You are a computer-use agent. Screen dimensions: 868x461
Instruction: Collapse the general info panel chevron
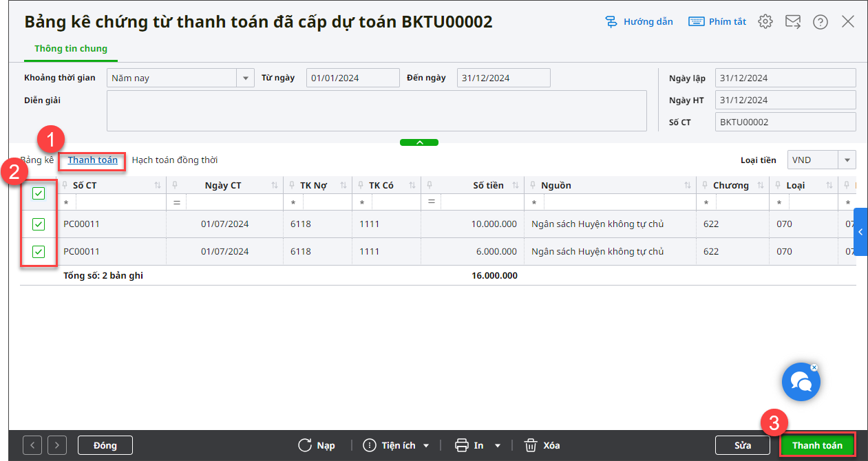[419, 142]
